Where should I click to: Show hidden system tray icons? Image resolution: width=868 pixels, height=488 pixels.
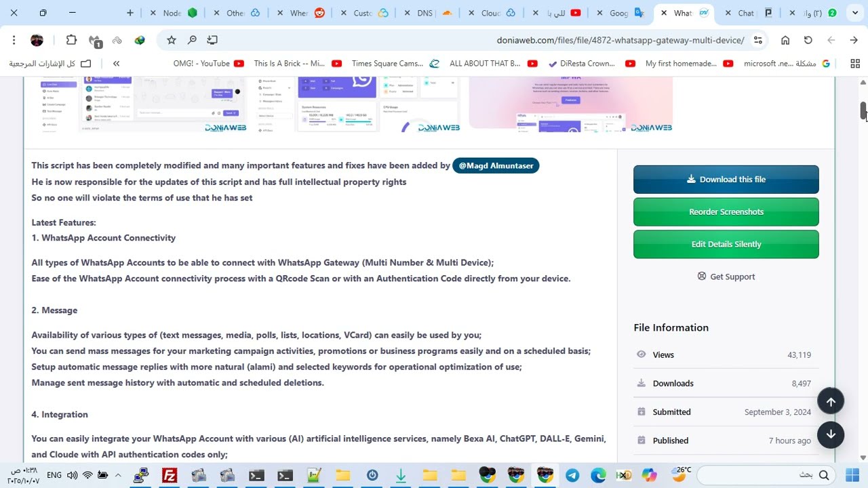(118, 476)
